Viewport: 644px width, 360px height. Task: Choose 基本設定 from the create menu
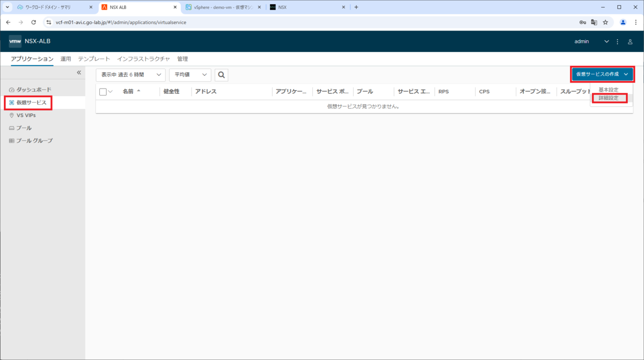tap(608, 90)
